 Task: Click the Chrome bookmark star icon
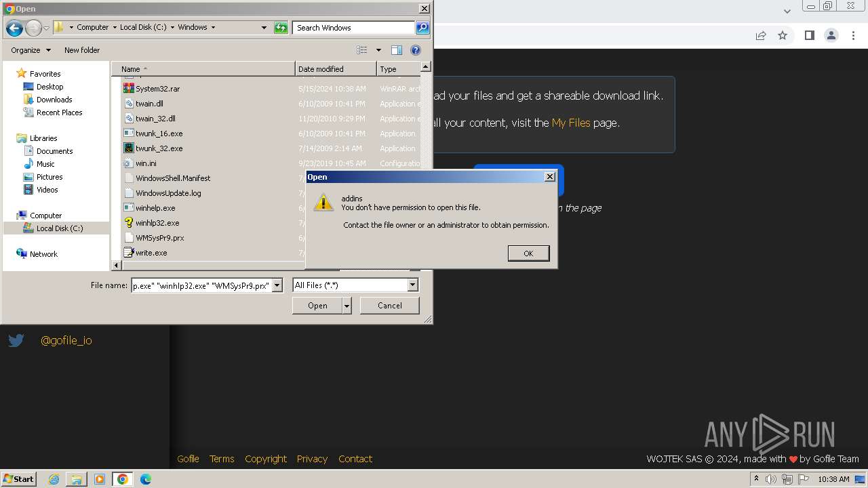point(783,35)
